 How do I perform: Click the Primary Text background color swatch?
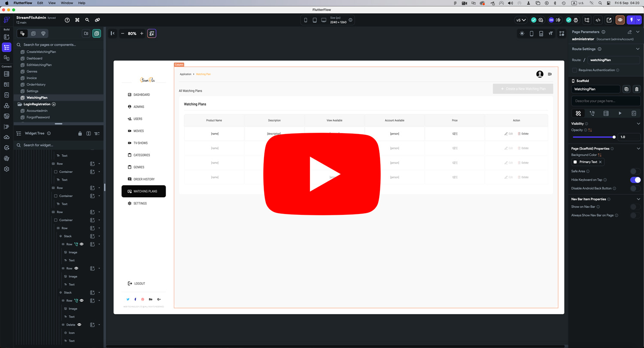click(x=575, y=162)
